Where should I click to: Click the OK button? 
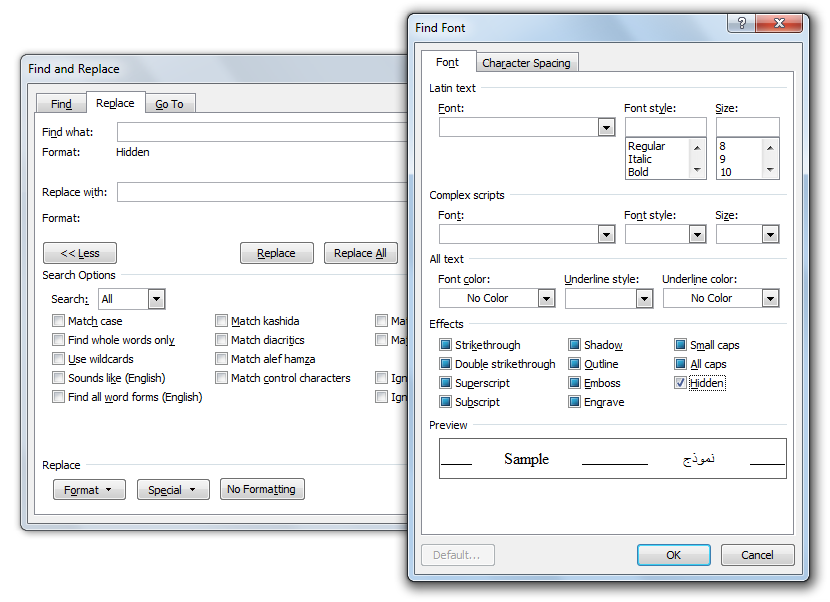click(x=673, y=555)
